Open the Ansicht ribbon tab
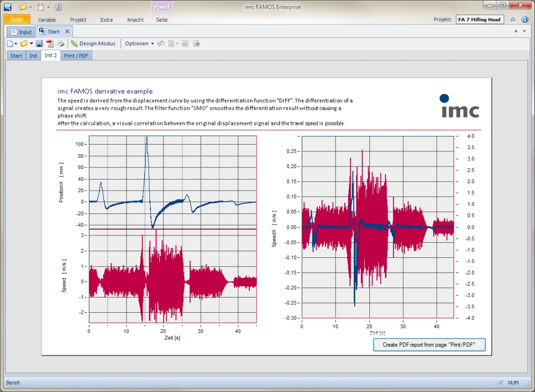This screenshot has width=535, height=392. click(x=135, y=20)
